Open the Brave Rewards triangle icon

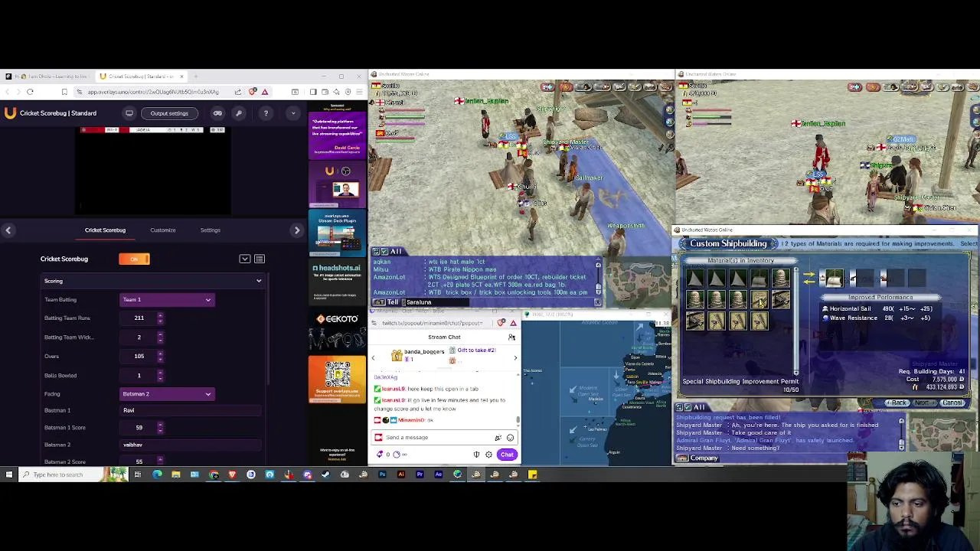point(265,92)
